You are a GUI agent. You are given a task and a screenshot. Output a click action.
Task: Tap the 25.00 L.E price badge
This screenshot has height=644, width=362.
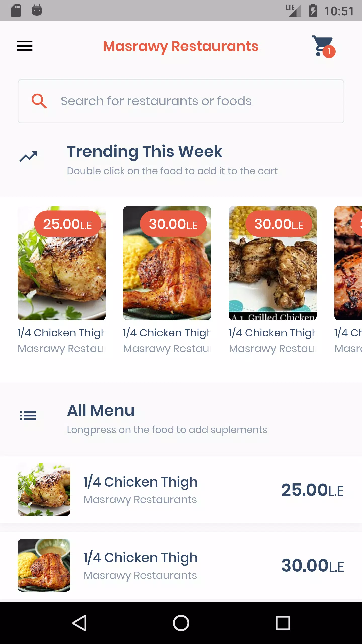click(x=68, y=224)
